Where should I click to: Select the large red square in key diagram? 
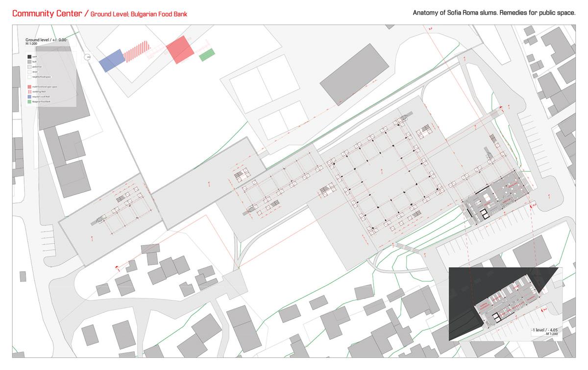coord(180,50)
